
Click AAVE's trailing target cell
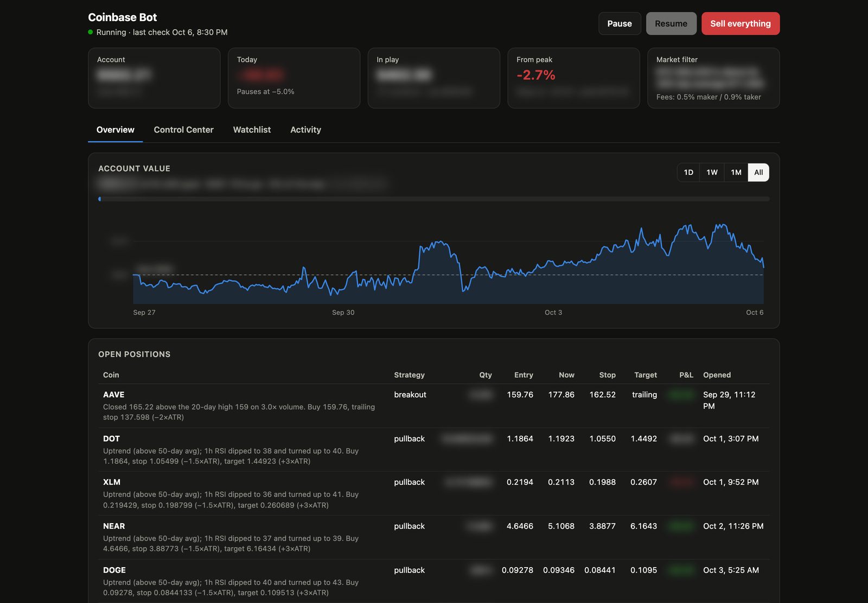click(644, 395)
